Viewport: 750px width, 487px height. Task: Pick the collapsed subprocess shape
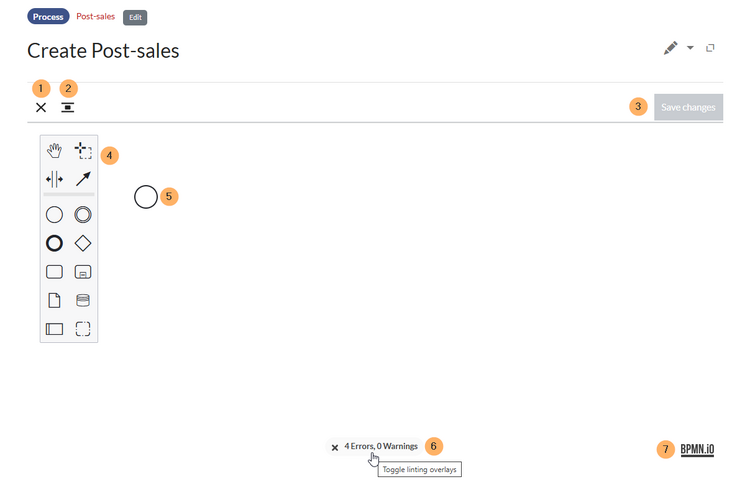83,271
